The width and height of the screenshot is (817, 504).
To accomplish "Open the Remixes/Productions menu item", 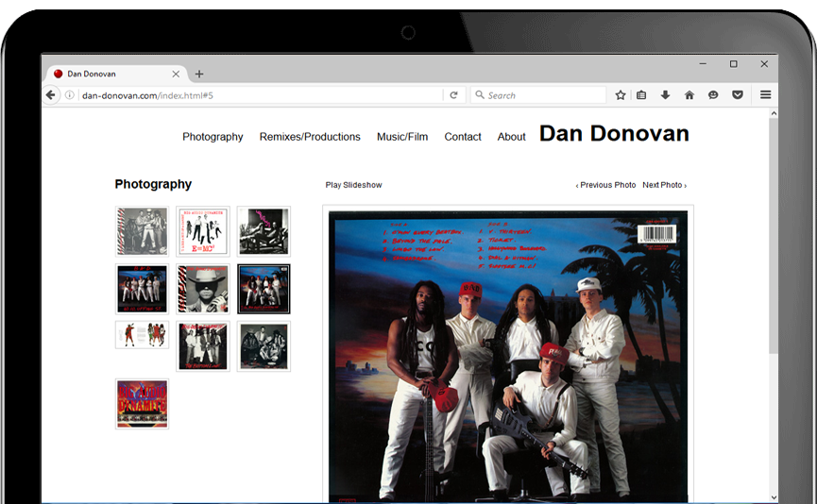I will pyautogui.click(x=310, y=137).
